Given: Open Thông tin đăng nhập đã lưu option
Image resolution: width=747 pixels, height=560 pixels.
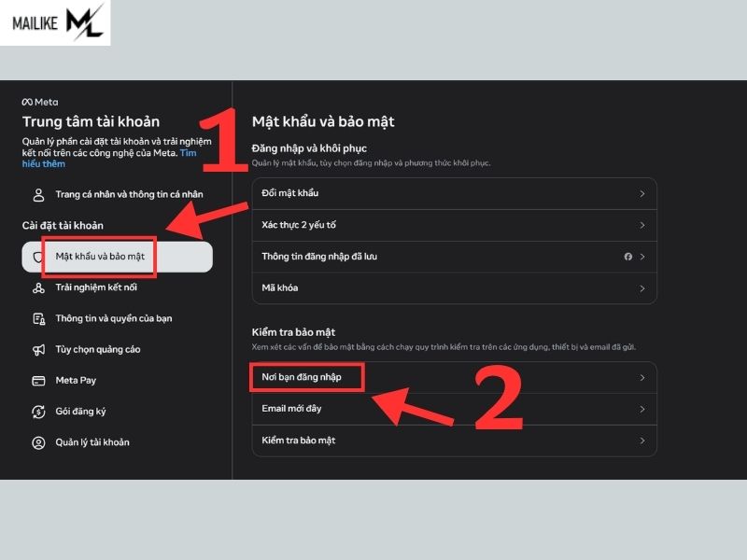Looking at the screenshot, I should pyautogui.click(x=454, y=257).
